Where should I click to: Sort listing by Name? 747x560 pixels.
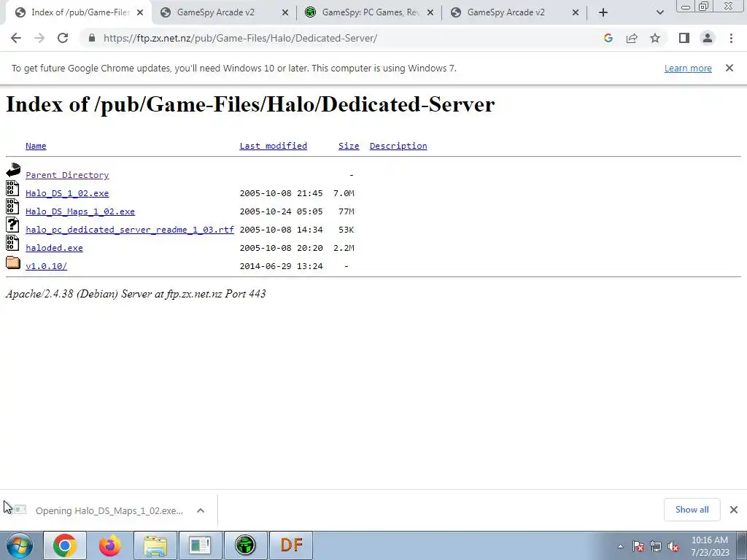click(x=36, y=146)
